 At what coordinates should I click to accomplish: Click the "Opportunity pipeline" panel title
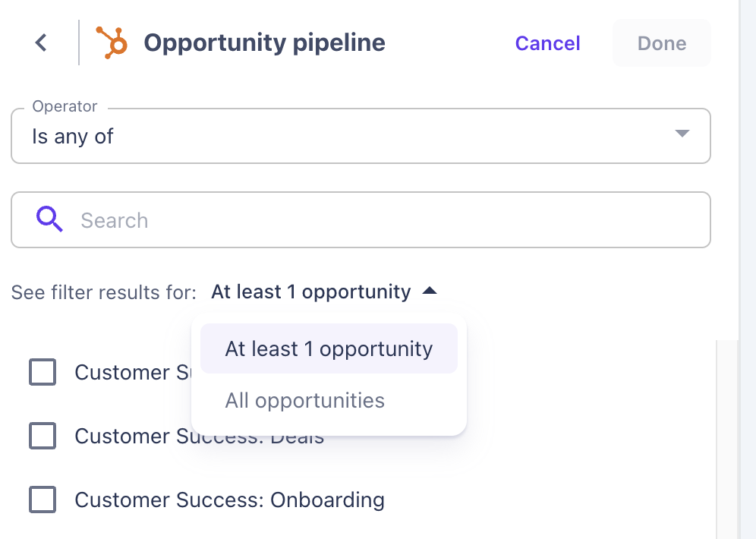[x=264, y=43]
